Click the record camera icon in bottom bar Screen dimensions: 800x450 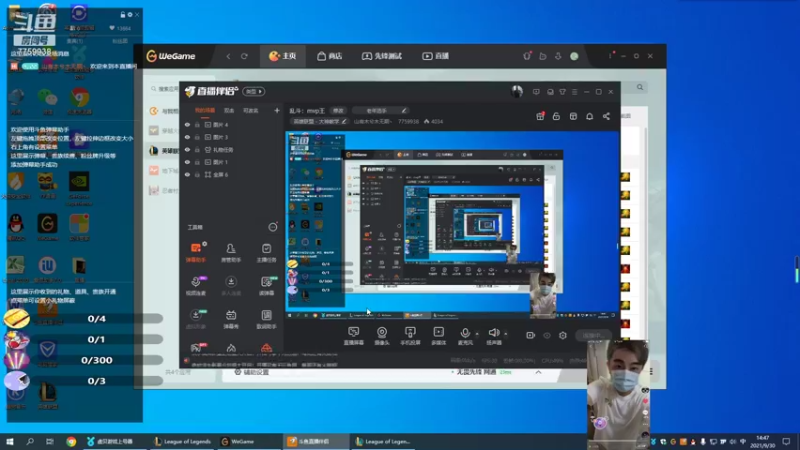click(531, 335)
